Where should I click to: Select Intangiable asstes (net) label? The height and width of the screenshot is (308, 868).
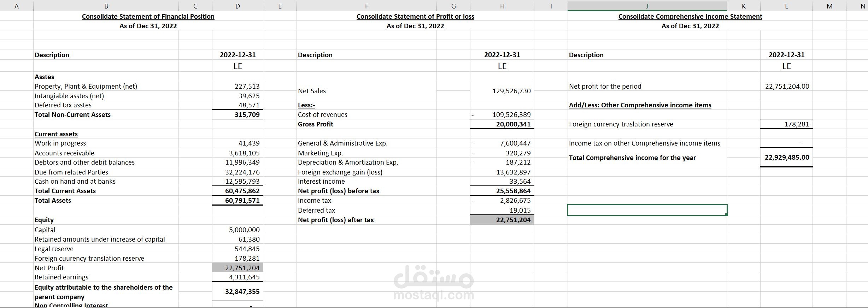click(x=69, y=96)
